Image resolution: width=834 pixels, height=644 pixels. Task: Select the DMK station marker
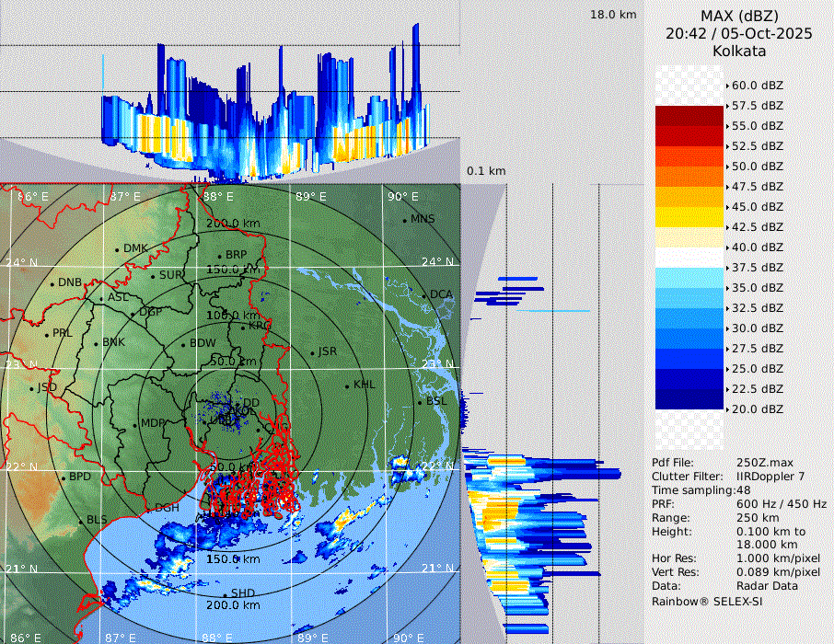pyautogui.click(x=118, y=249)
